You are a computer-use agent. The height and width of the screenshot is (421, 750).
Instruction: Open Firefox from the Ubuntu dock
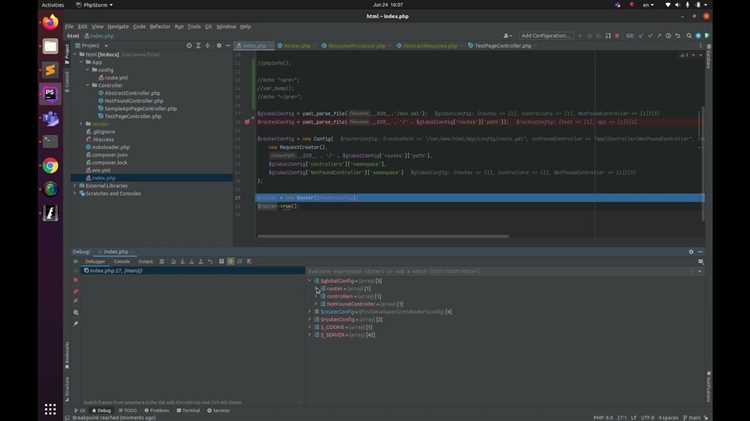point(50,22)
